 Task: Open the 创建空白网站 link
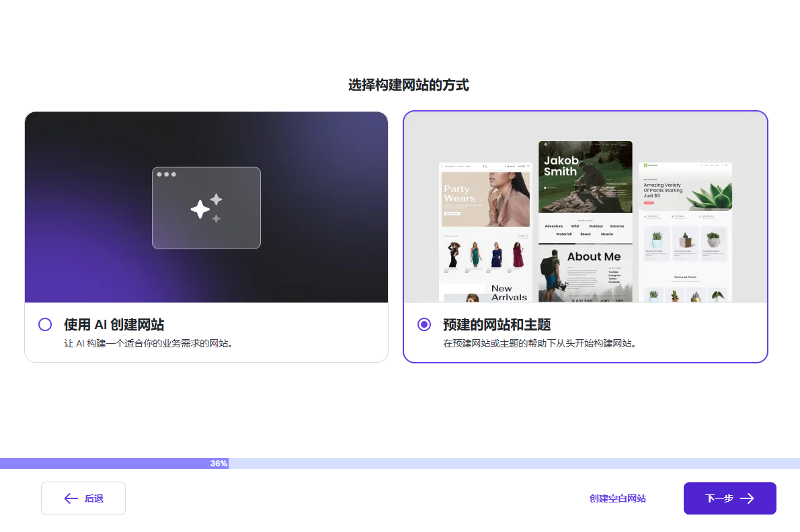click(x=617, y=498)
